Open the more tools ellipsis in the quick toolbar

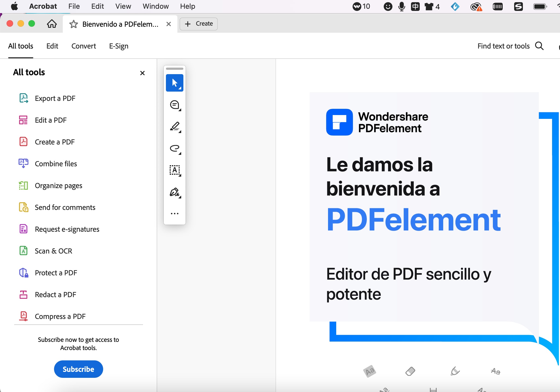coord(175,213)
